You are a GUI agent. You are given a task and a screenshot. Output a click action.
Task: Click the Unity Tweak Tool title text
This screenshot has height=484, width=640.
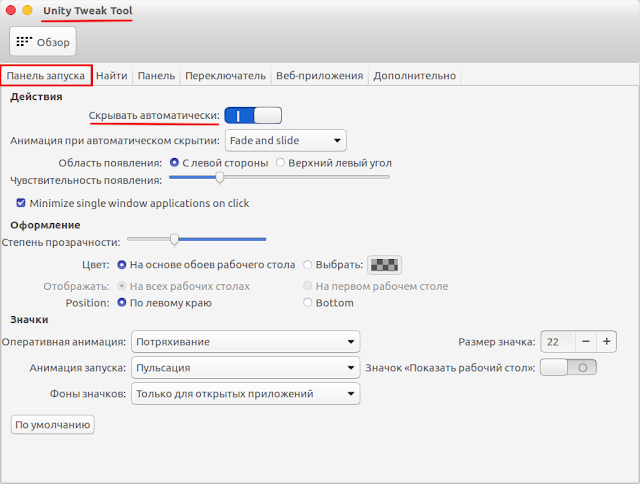pos(88,11)
